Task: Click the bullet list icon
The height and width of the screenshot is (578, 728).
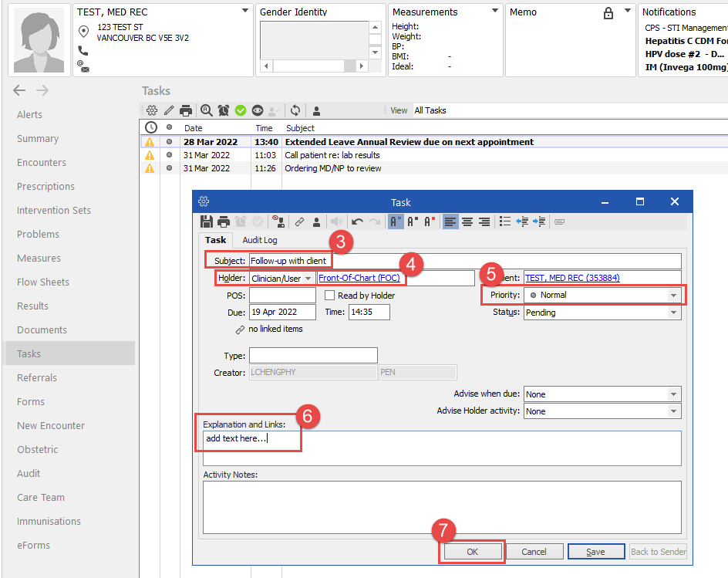Action: [x=504, y=221]
